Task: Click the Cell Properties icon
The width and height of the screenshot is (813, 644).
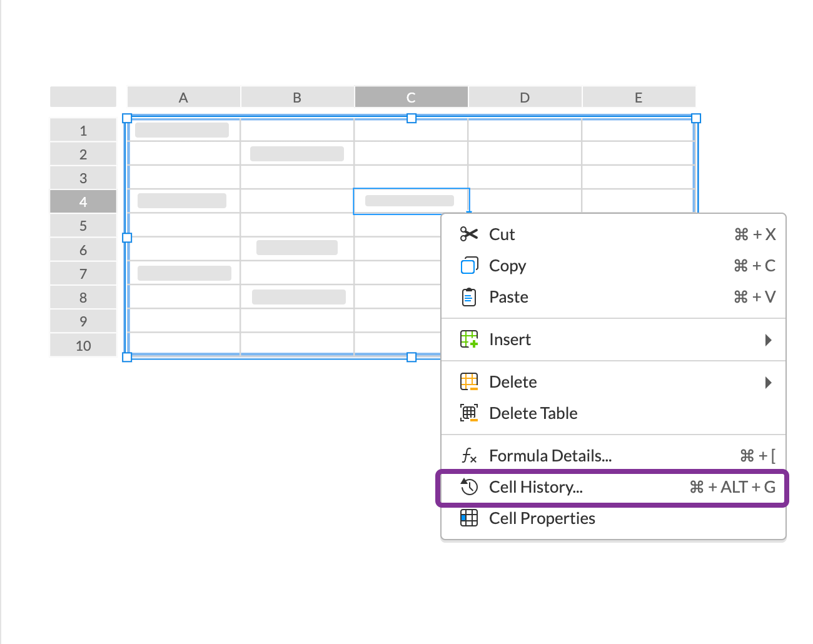Action: click(469, 518)
